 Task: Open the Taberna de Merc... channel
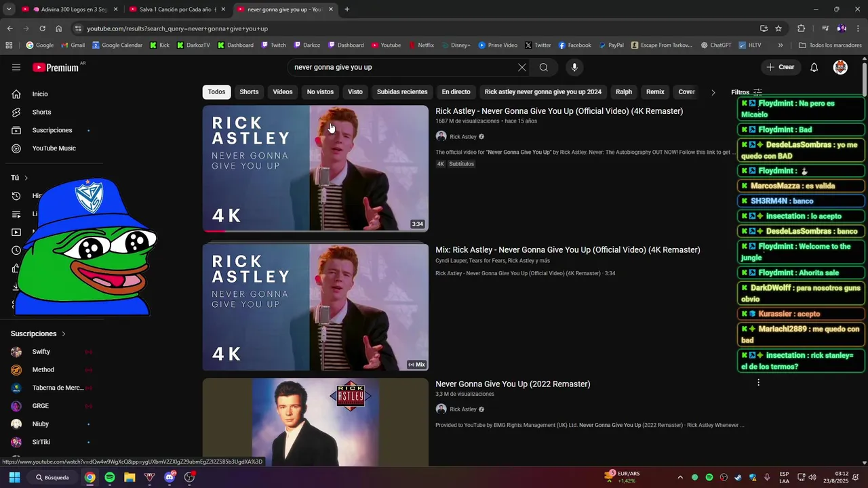[x=58, y=388]
